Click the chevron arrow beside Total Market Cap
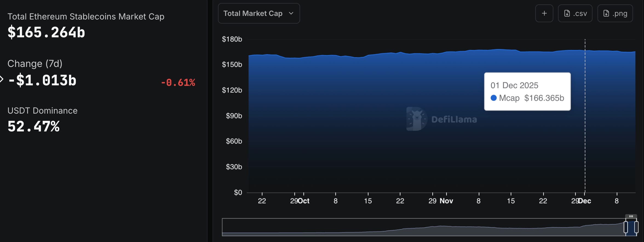Viewport: 644px width, 242px height. [291, 13]
